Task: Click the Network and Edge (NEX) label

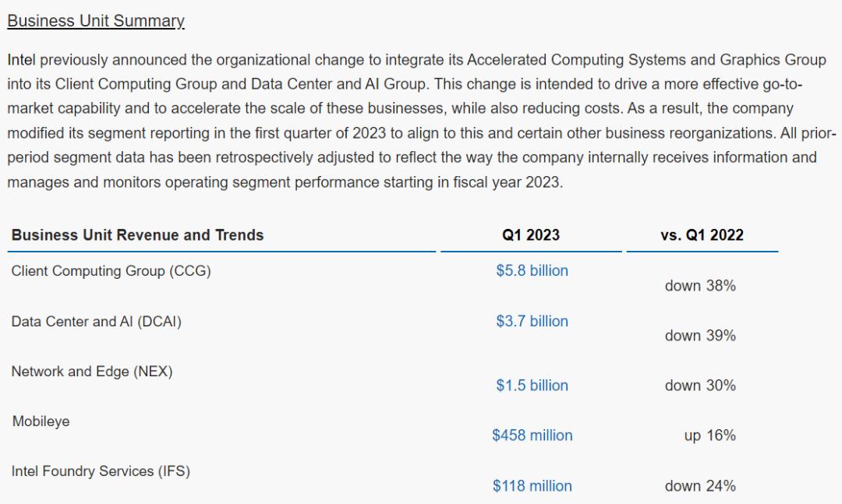Action: [92, 372]
